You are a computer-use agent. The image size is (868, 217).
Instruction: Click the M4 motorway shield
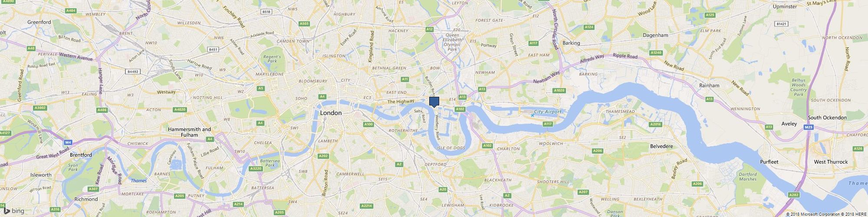pyautogui.click(x=68, y=142)
